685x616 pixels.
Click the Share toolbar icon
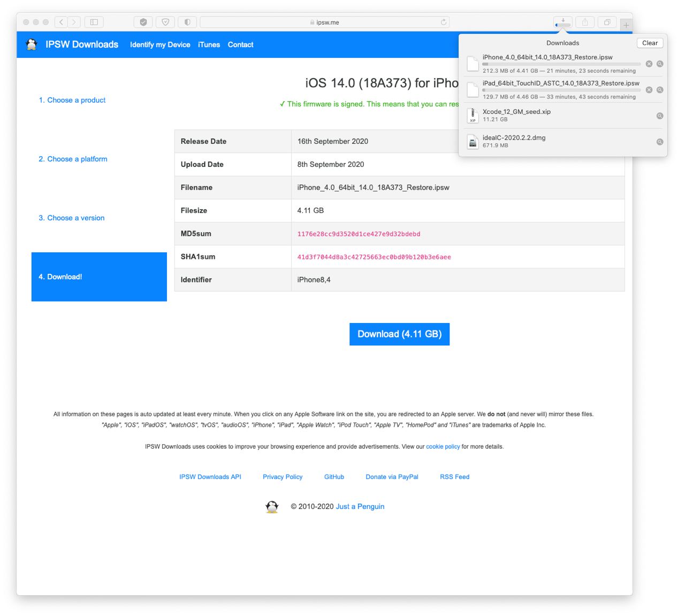pyautogui.click(x=585, y=22)
